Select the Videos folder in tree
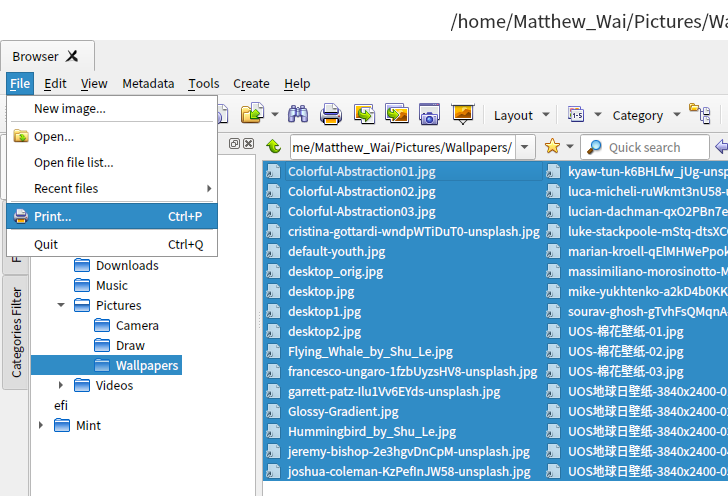 pos(114,385)
